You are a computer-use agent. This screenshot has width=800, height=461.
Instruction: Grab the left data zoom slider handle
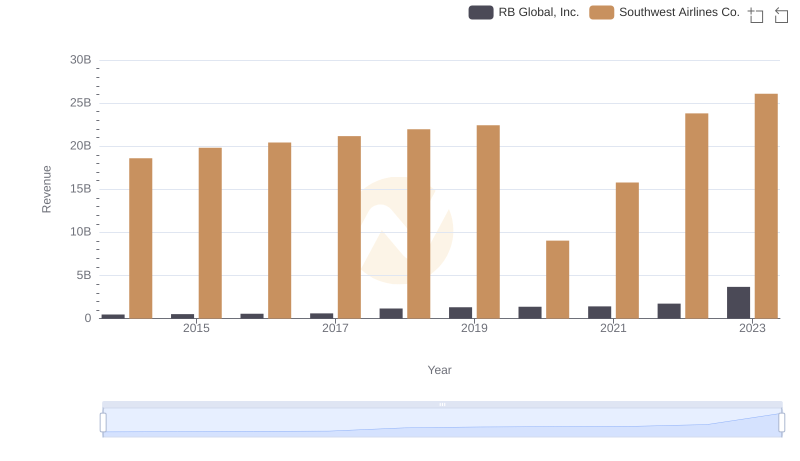coord(103,423)
